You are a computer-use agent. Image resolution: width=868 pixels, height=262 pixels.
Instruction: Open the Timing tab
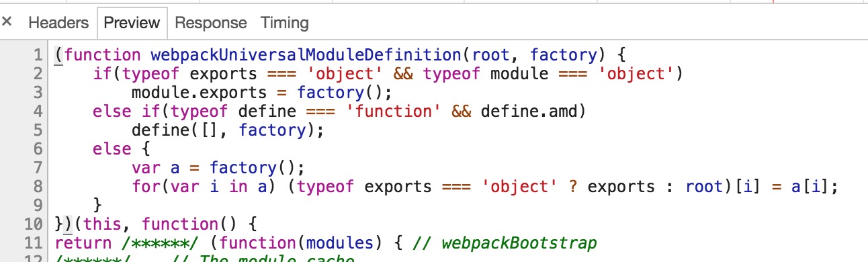pos(285,23)
